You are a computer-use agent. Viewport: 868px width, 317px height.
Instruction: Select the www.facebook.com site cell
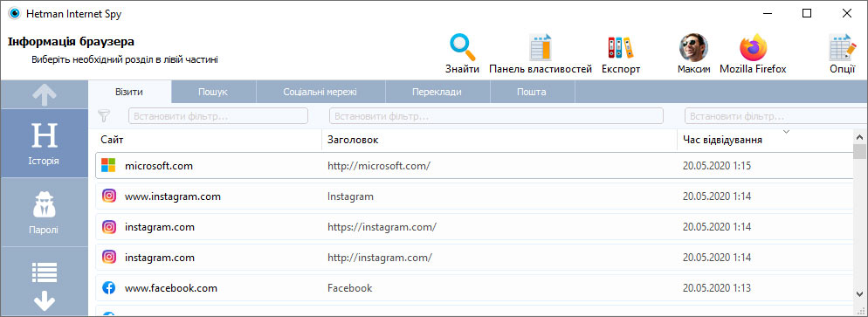click(171, 288)
